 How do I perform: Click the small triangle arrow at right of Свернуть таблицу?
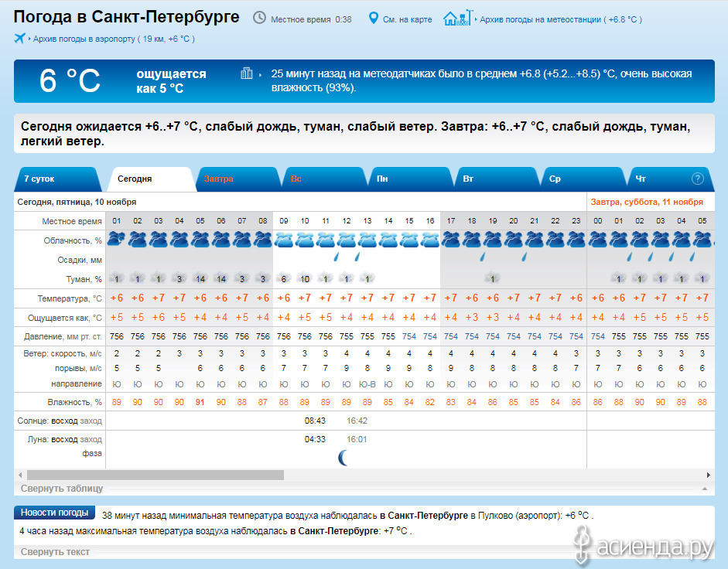point(705,489)
